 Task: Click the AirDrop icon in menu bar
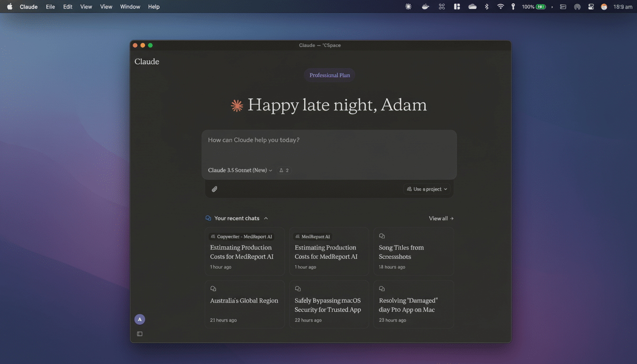(577, 7)
